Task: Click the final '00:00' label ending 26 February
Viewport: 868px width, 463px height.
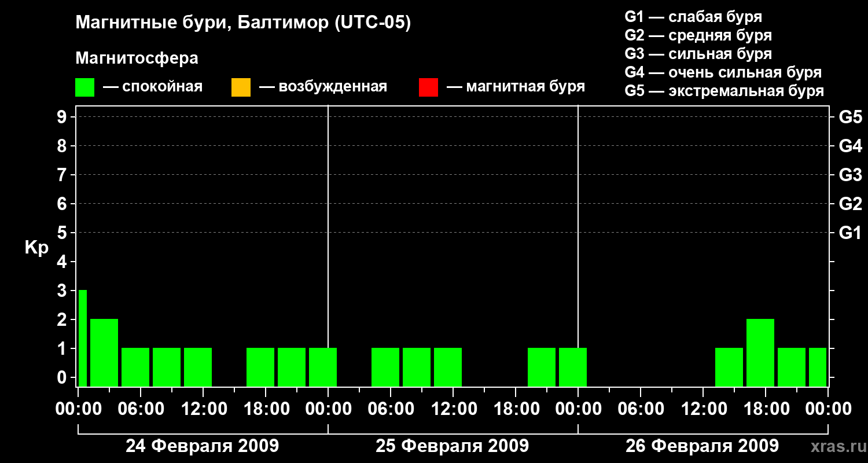Action: pos(827,409)
